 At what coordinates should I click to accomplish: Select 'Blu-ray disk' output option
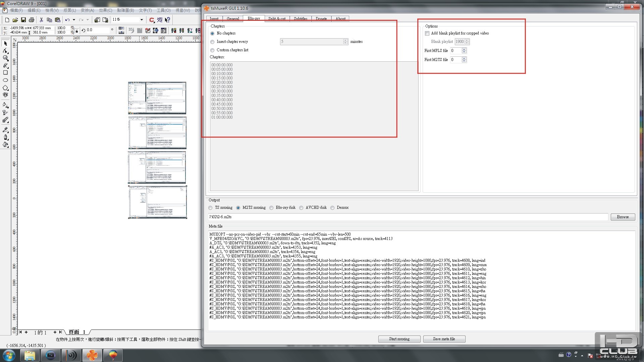[x=271, y=208]
